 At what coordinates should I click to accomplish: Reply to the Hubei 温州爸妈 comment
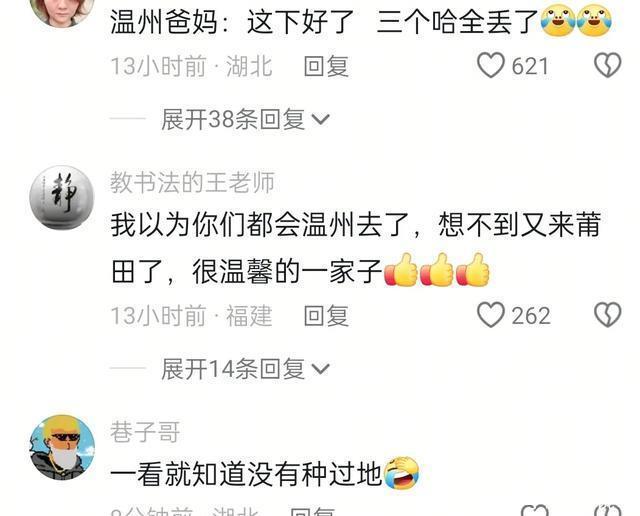coord(326,66)
